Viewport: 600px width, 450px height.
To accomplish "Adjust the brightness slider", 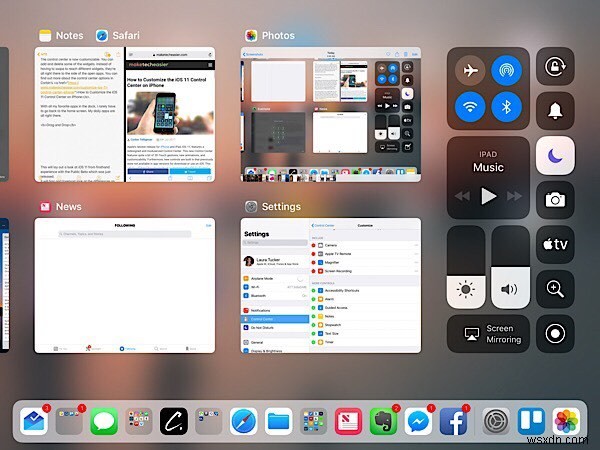I will point(466,267).
